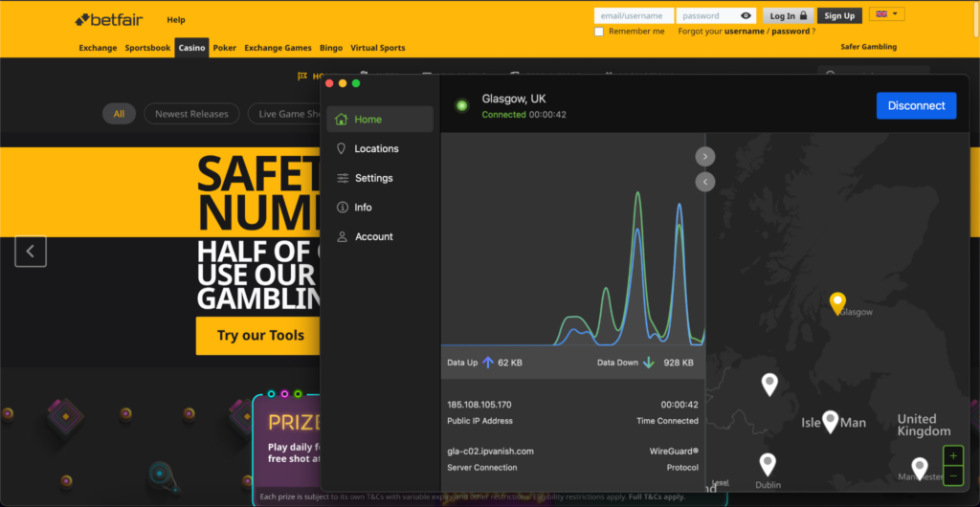Click the Locations pin icon

pyautogui.click(x=342, y=148)
